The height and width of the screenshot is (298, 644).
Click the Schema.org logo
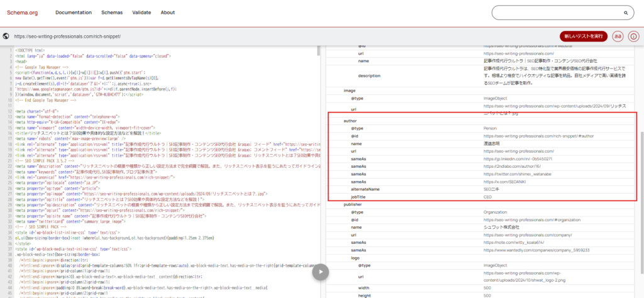(24, 13)
